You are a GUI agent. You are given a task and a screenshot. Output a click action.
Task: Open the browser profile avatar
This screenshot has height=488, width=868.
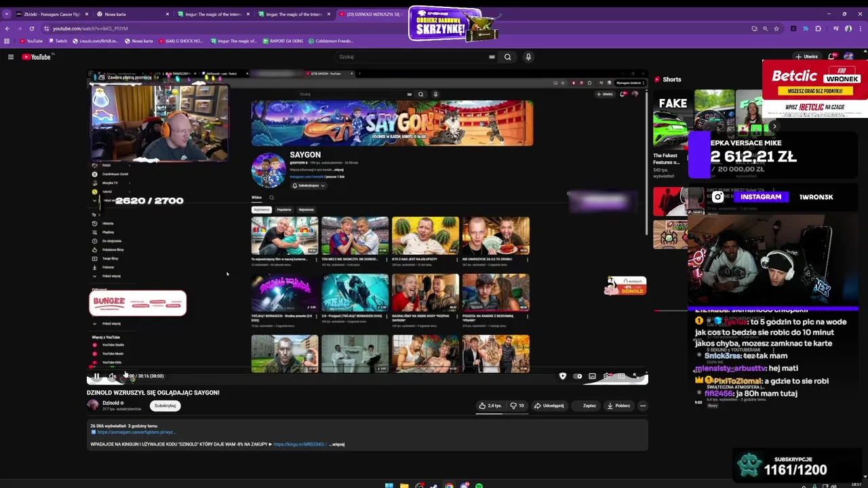(848, 28)
